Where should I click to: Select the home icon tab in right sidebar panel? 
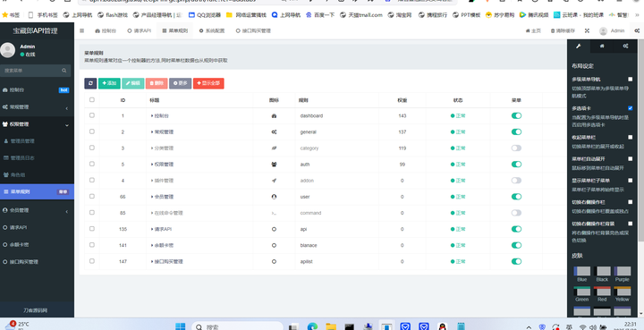pyautogui.click(x=602, y=46)
